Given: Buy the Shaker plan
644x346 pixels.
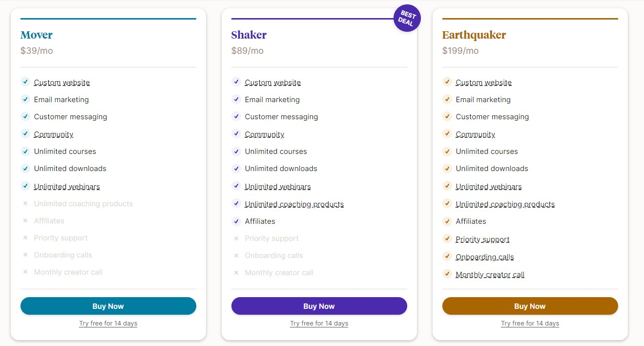Looking at the screenshot, I should pos(319,306).
